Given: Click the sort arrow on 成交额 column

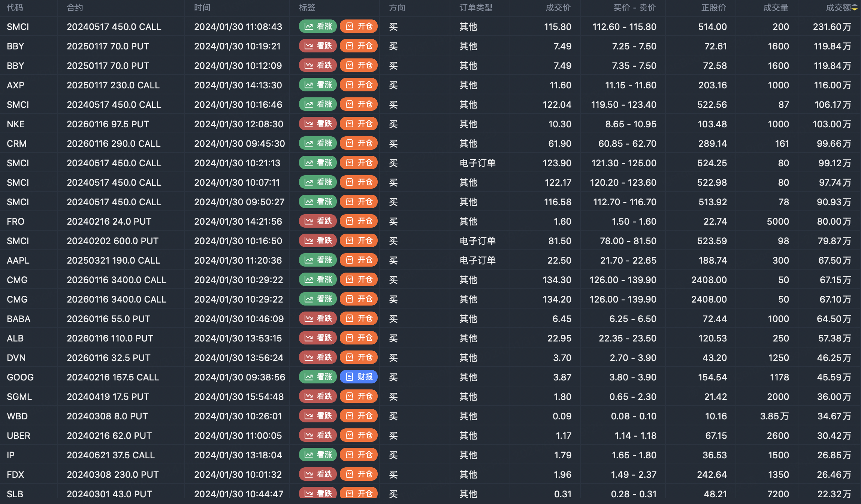Looking at the screenshot, I should tap(855, 8).
